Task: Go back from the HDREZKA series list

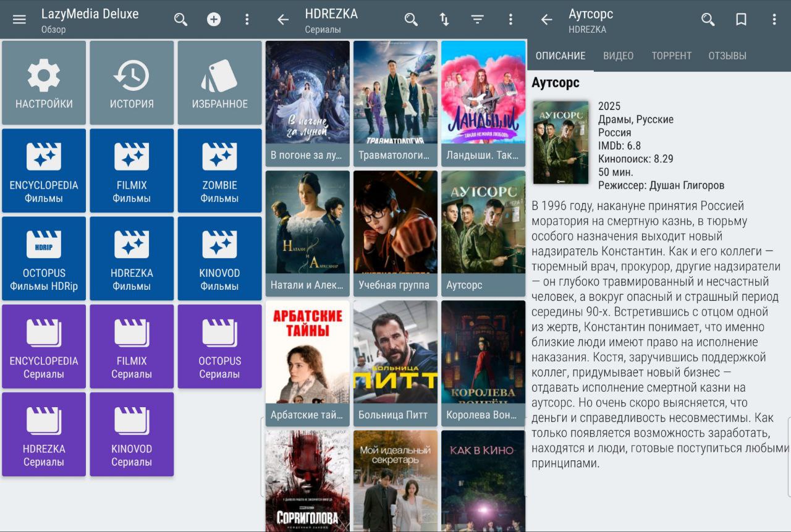Action: pos(283,19)
